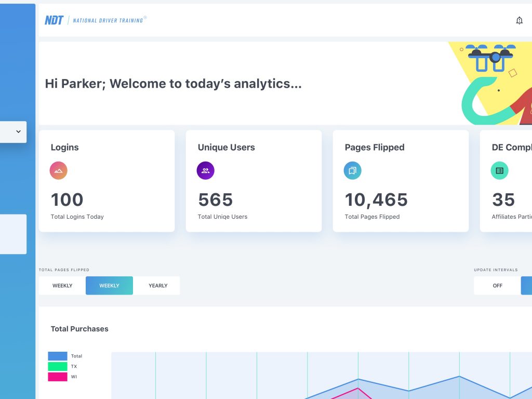Click the pink WI legend swatch
Screen dimensions: 532x399
pyautogui.click(x=58, y=377)
